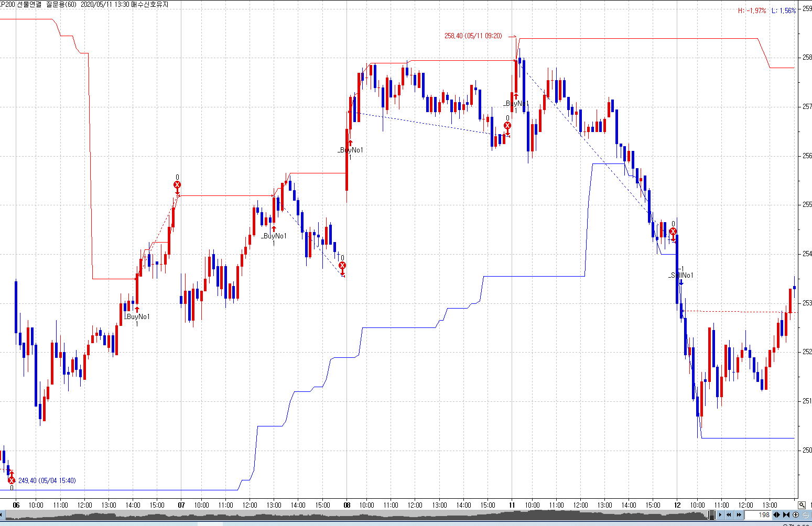Screen dimensions: 812x526
Task: Click the zoom in plus icon
Action: pos(796,515)
